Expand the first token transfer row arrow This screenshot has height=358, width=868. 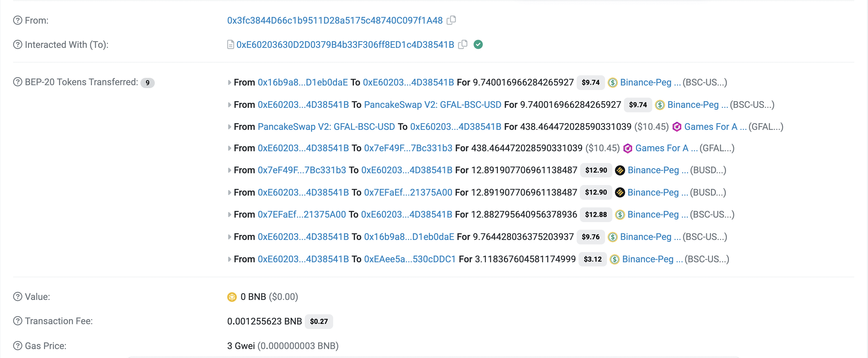[229, 83]
